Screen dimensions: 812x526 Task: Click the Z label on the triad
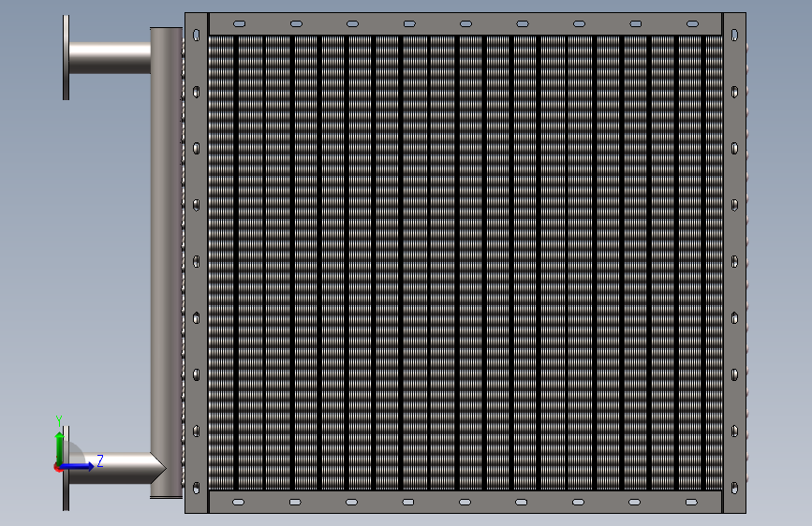coord(100,460)
